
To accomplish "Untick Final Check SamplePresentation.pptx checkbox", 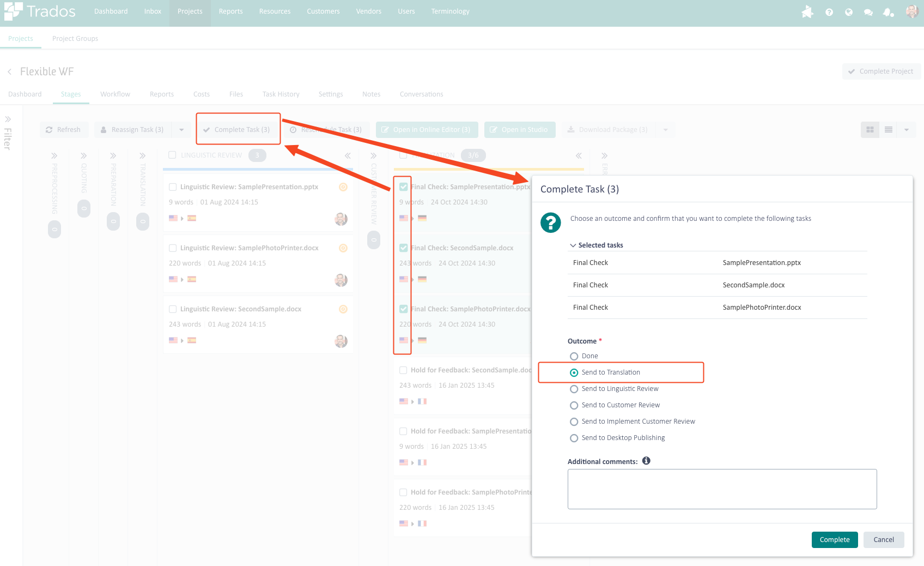I will coord(403,187).
